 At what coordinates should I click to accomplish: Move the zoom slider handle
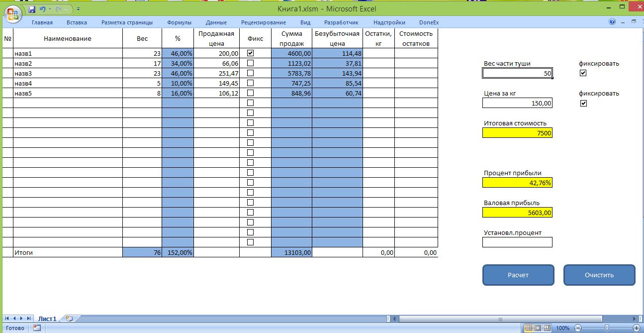click(x=606, y=328)
